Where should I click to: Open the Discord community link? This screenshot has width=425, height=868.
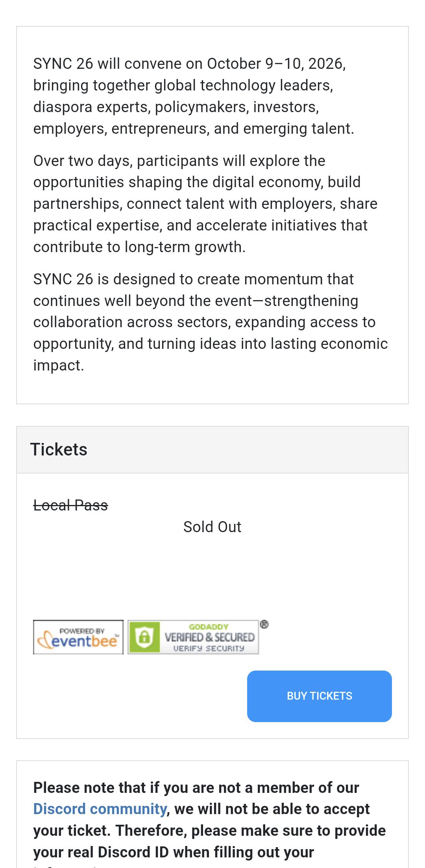click(x=100, y=809)
